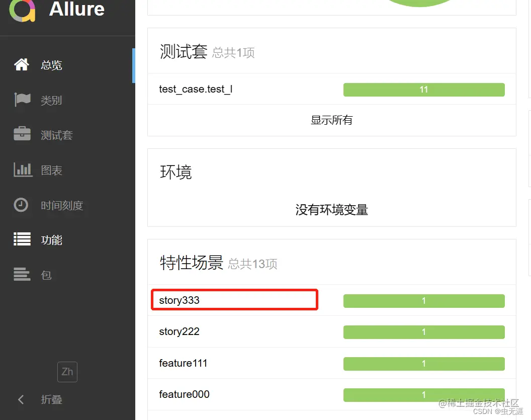Click the 总共1项 count text
Viewport: 531px width, 420px height.
point(234,52)
